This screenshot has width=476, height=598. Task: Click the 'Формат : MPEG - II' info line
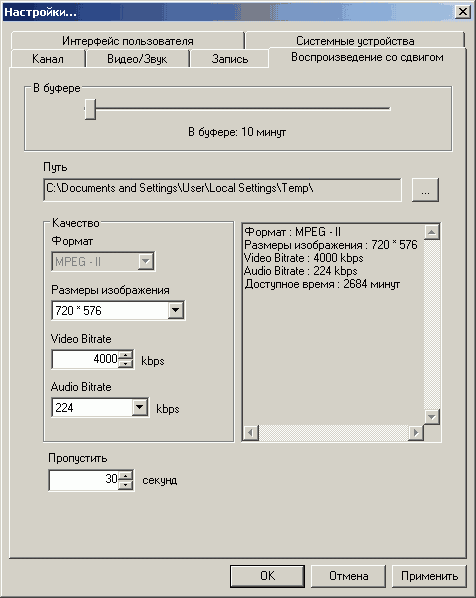click(x=293, y=232)
